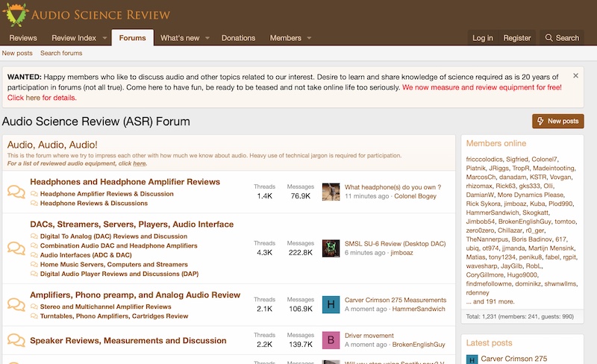The height and width of the screenshot is (364, 597).
Task: Open What's new nav item
Action: pyautogui.click(x=180, y=38)
